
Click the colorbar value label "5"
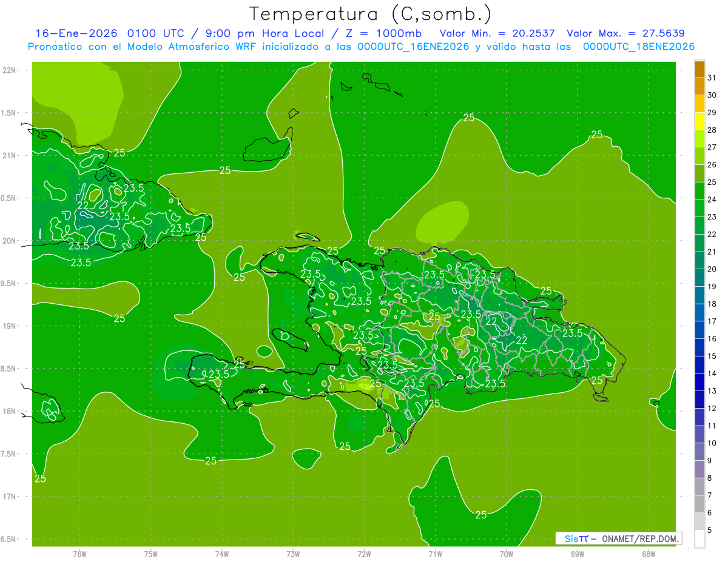(x=710, y=530)
